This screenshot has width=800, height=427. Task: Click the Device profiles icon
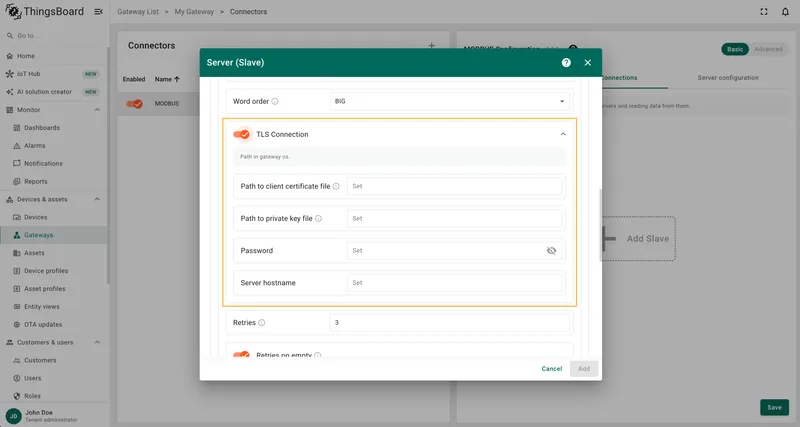tap(17, 271)
